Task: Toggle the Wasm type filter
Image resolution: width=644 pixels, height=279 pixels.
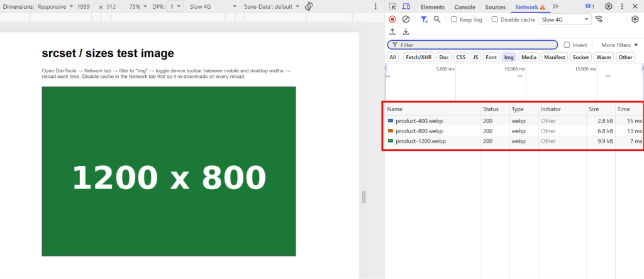Action: 603,57
